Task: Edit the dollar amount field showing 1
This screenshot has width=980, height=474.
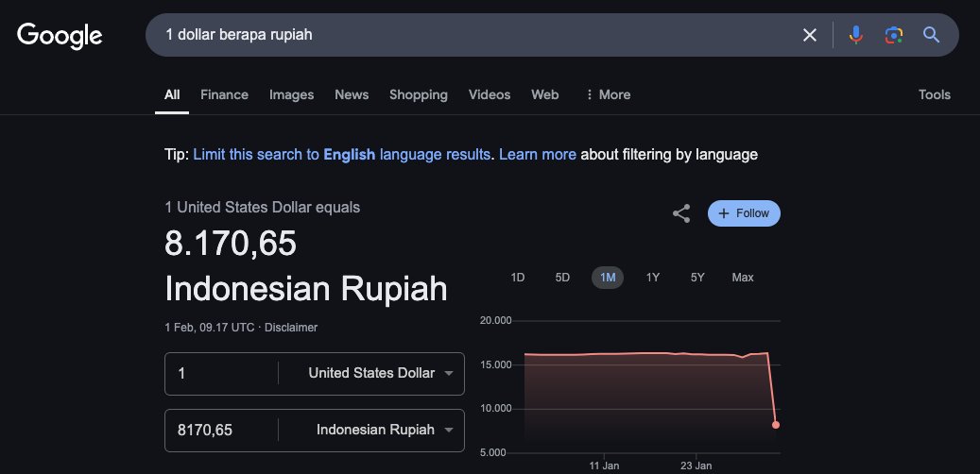Action: click(222, 374)
